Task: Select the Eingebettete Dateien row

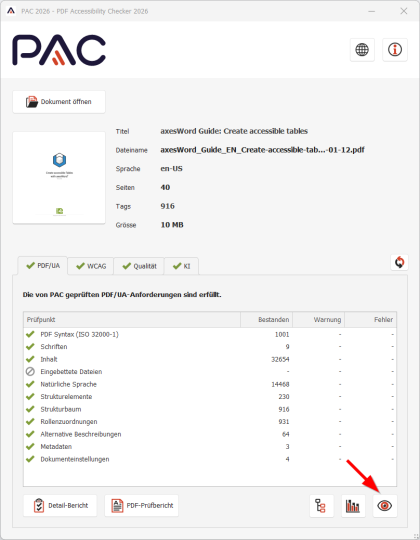Action: (x=210, y=372)
